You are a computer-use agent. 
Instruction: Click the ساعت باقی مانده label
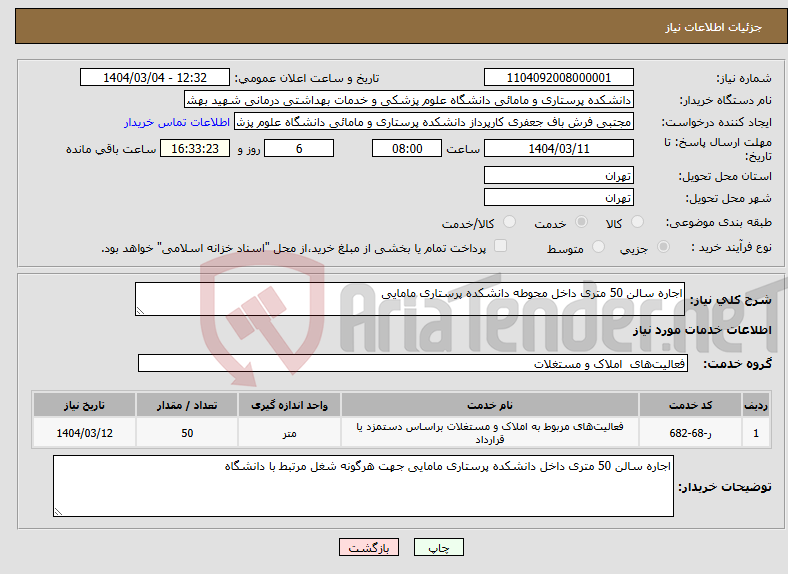click(111, 149)
